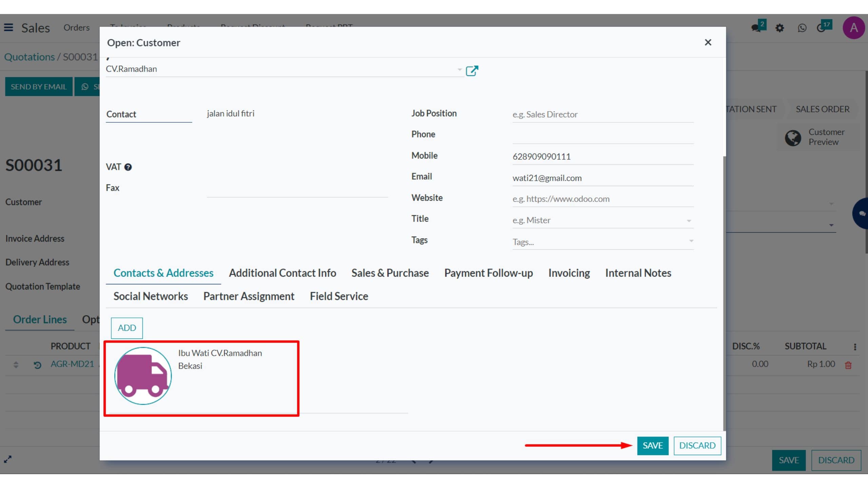Viewport: 868px width, 488px height.
Task: Edit the Mobile field 628909090111
Action: [603, 157]
